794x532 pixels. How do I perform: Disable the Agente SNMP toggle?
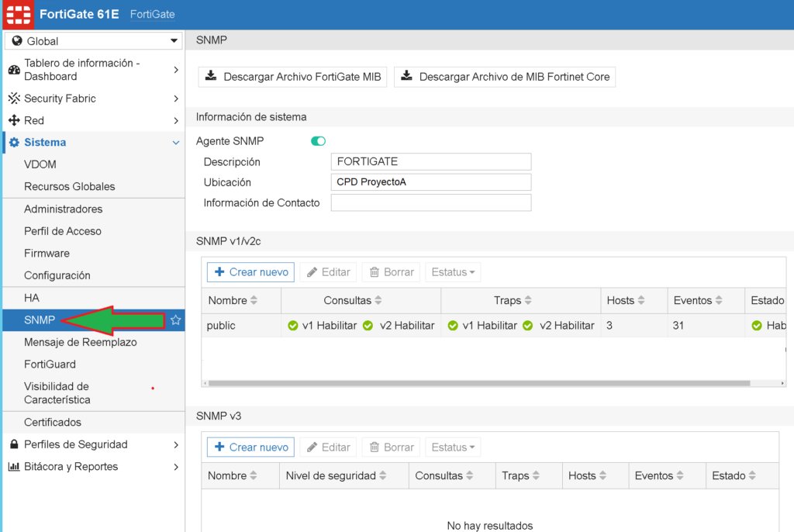[318, 142]
